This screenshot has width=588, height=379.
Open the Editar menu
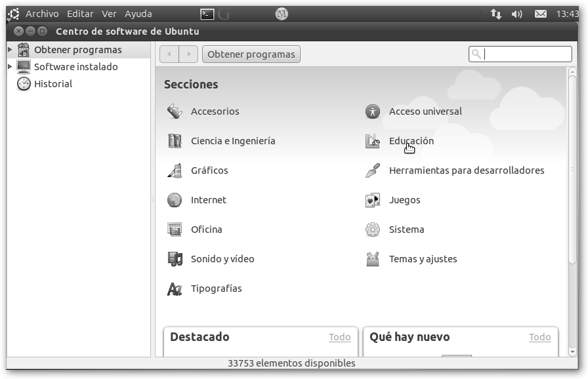click(80, 14)
